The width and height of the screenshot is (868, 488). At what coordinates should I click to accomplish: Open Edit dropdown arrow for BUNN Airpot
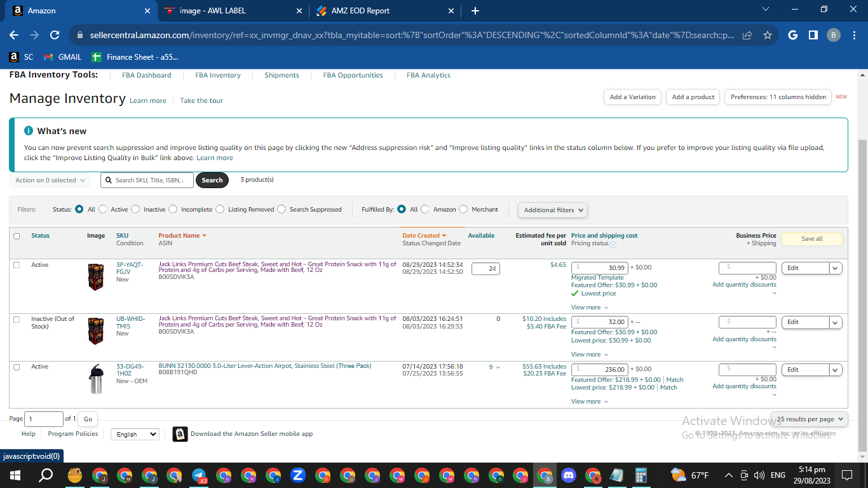tap(836, 370)
